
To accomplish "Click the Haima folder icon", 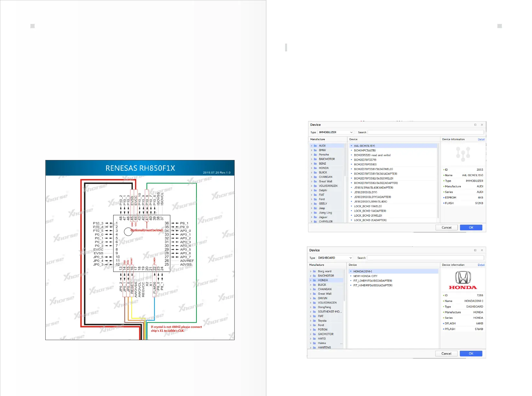I will click(x=314, y=343).
